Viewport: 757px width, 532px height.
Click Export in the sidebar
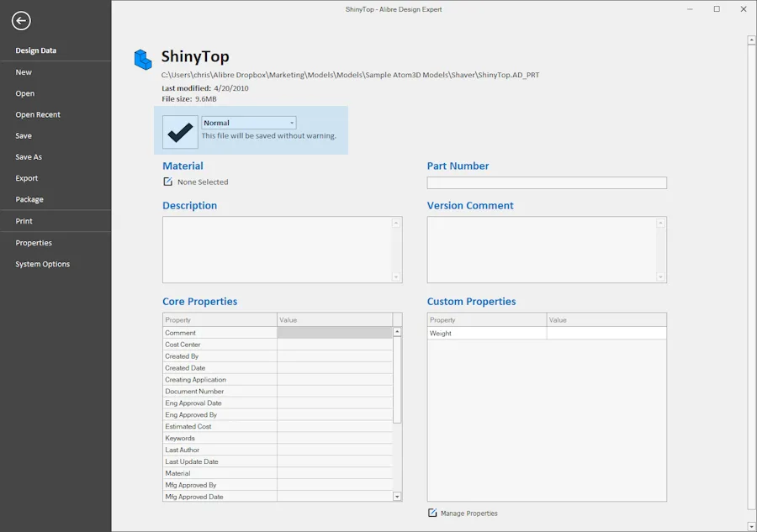tap(27, 178)
